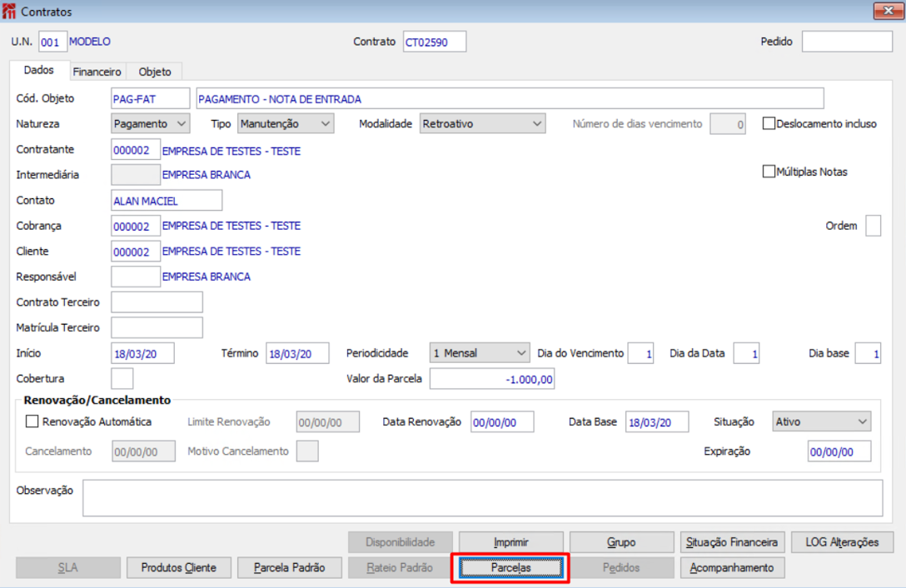Click the Cobrança code field

pyautogui.click(x=135, y=226)
